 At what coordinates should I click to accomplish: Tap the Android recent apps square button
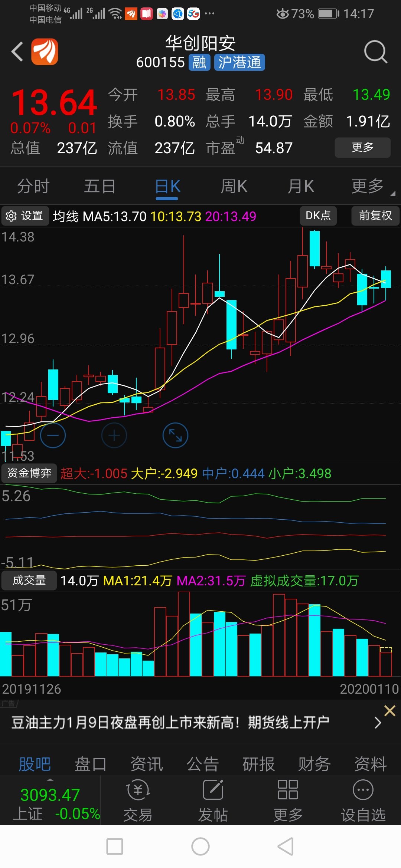115,846
